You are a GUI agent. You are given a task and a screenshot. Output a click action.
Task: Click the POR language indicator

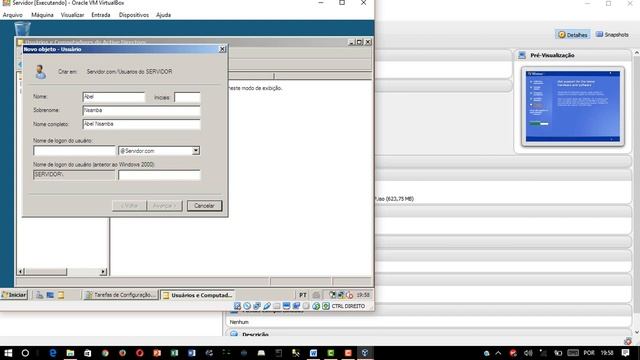[x=589, y=353]
